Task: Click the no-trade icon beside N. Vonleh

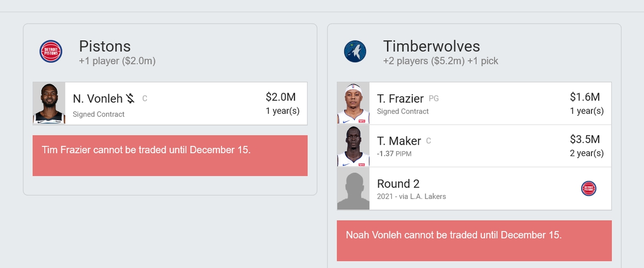Action: tap(130, 99)
